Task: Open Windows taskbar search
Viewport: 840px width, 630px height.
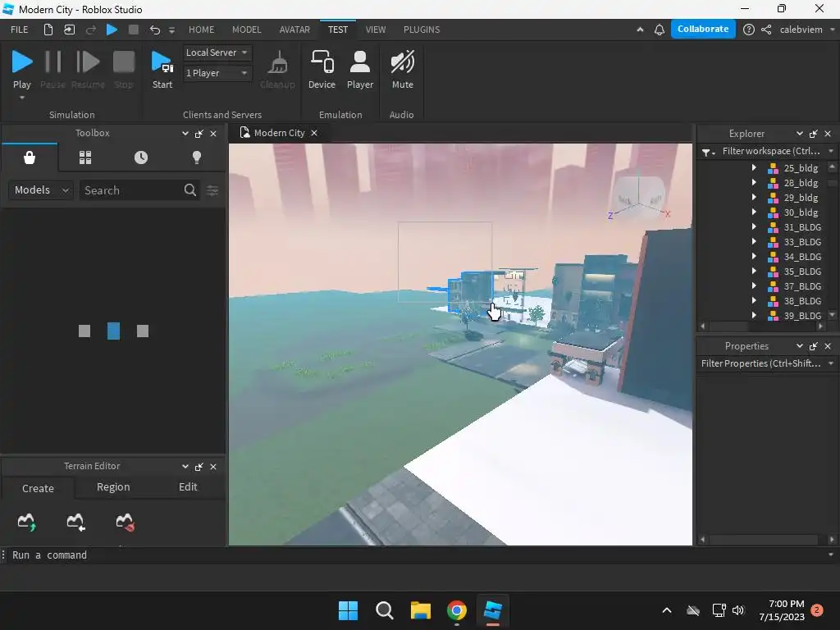Action: [385, 610]
